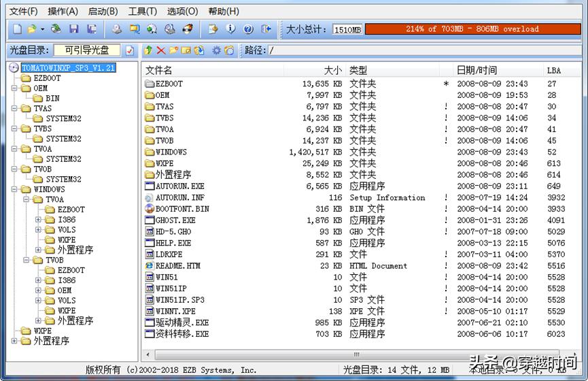
Task: Select GHOST.EXE in the file list
Action: 175,220
